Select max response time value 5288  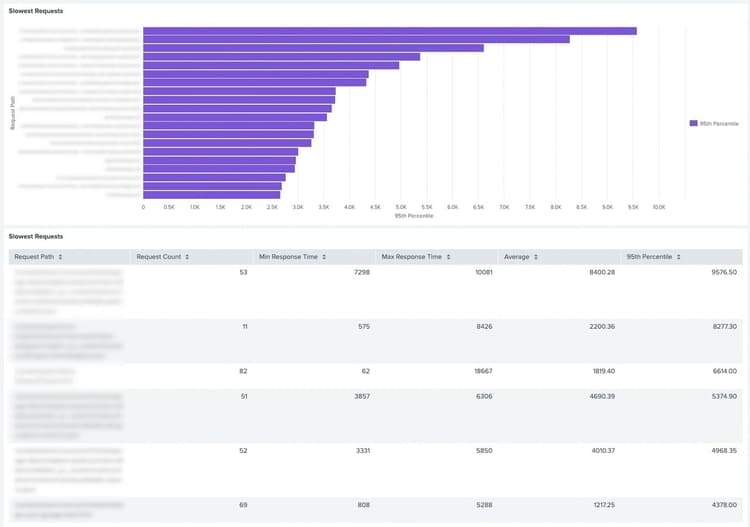pos(485,505)
